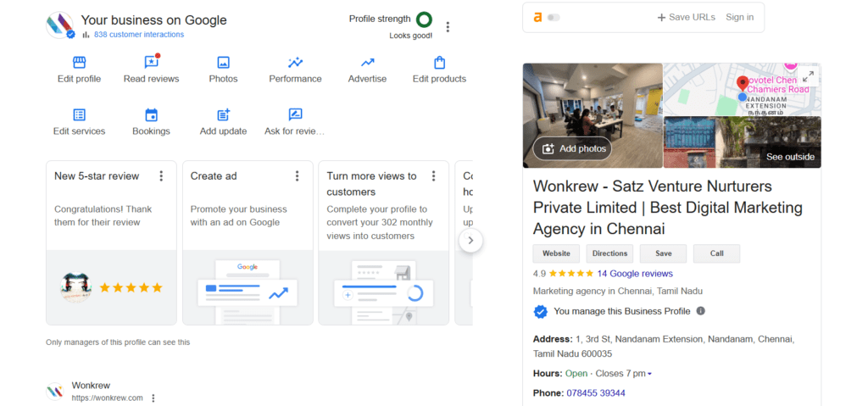Click the Add photos button
The image size is (868, 406).
tap(572, 148)
